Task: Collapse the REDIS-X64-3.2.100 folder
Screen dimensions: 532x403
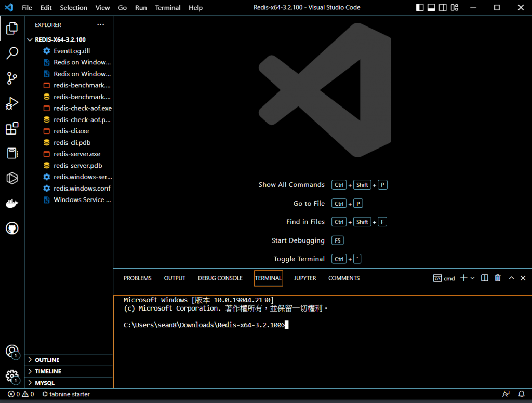Action: coord(69,39)
